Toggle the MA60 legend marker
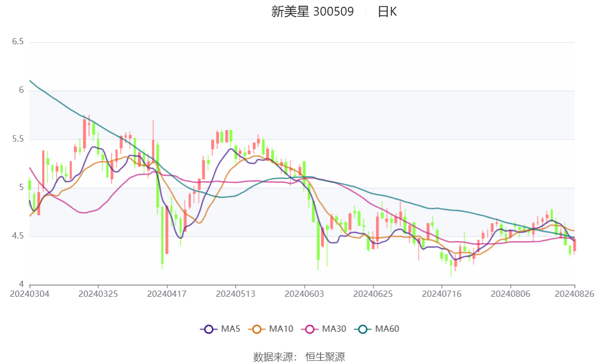This screenshot has width=598, height=364. tap(363, 329)
